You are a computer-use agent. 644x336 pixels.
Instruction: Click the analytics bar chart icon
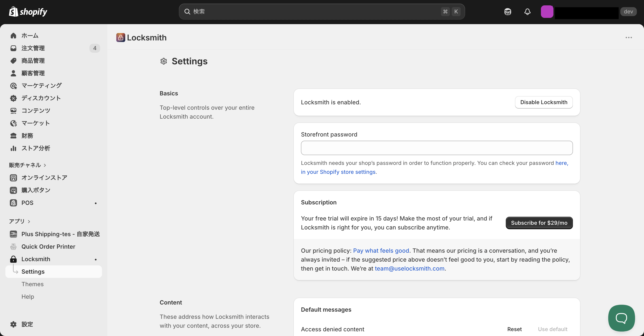[x=13, y=148]
